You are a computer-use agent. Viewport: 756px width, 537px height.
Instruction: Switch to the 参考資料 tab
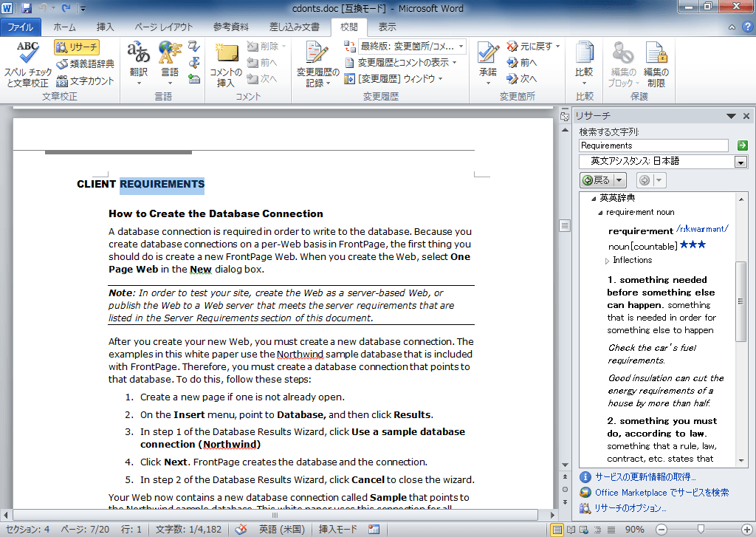pos(231,27)
